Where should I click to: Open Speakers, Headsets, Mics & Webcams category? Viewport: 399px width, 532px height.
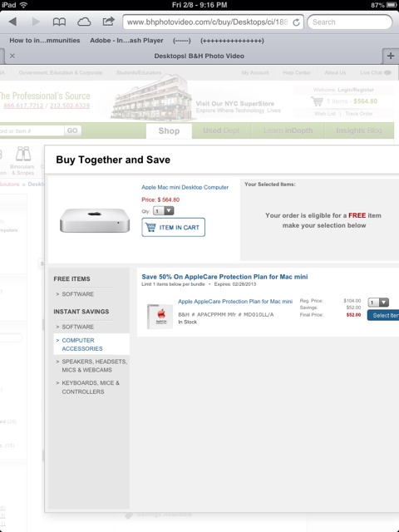91,366
